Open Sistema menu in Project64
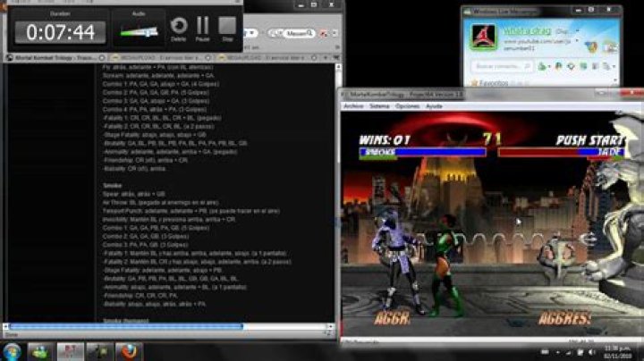 coord(378,106)
